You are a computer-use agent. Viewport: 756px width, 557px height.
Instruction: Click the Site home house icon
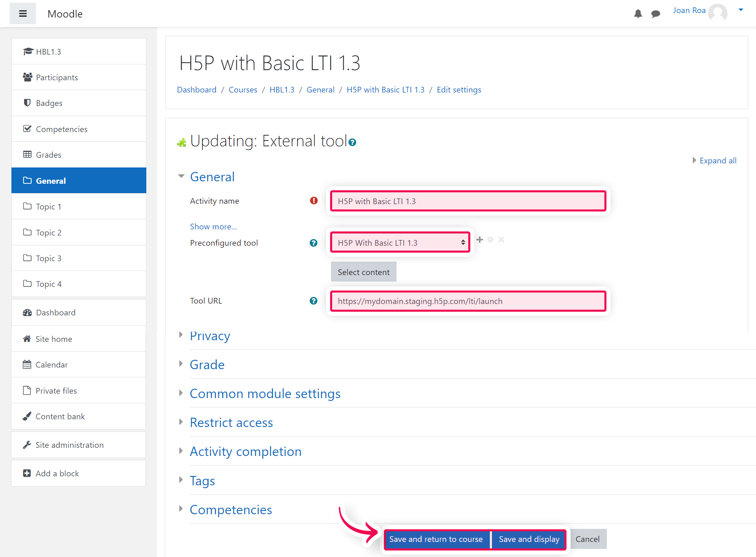pos(27,339)
